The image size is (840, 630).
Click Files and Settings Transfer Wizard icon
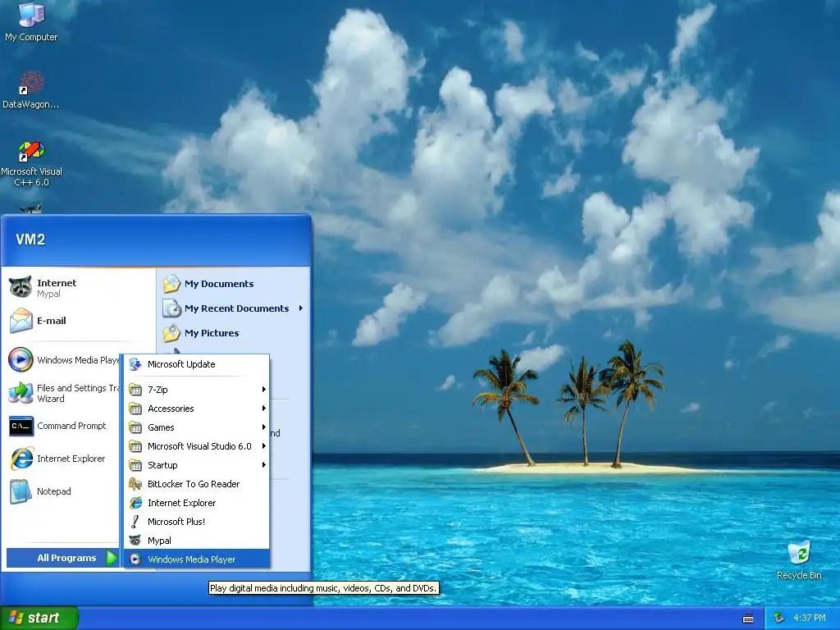tap(21, 393)
